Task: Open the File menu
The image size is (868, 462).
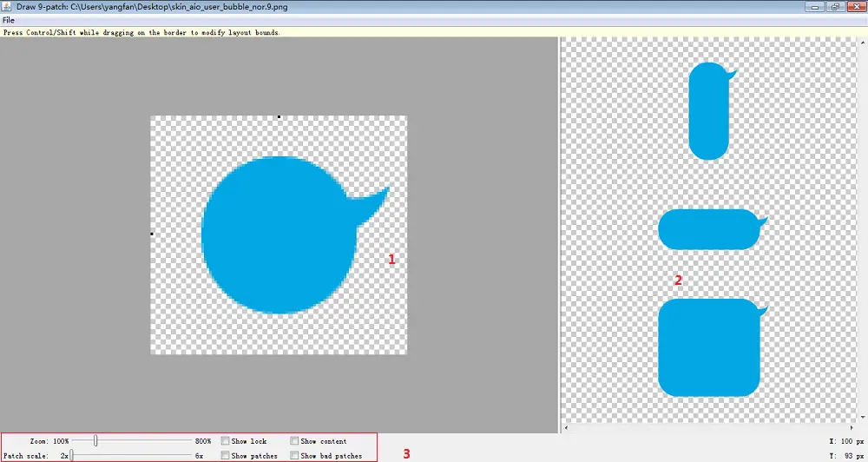Action: (9, 20)
